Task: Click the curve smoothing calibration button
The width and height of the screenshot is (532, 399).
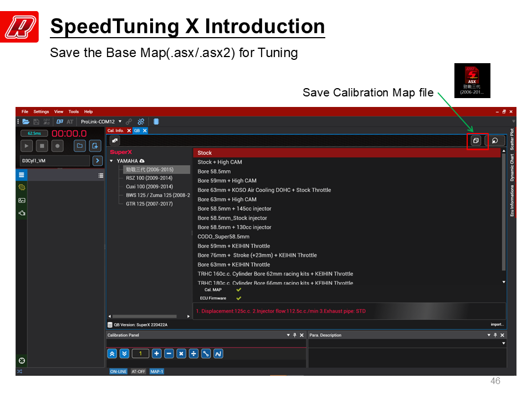Action: 218,354
